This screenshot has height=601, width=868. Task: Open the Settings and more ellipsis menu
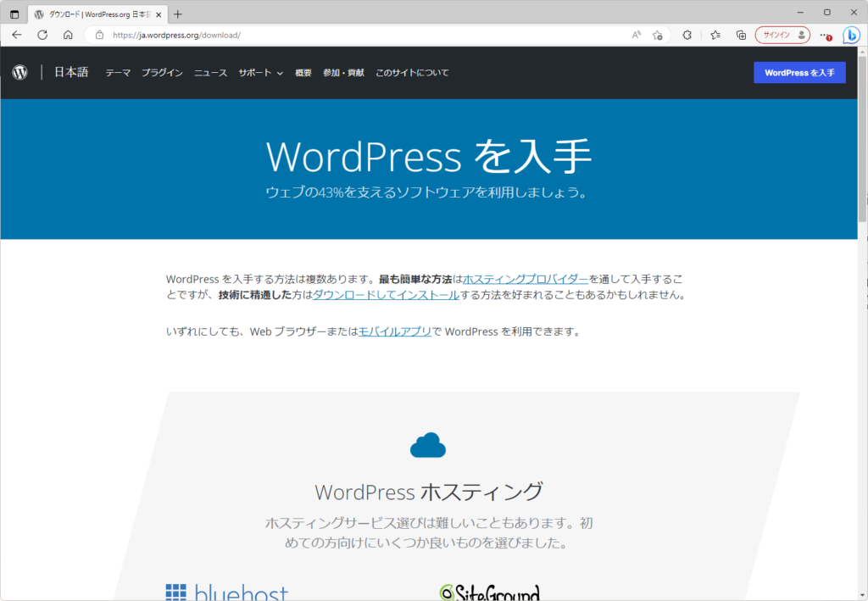824,35
